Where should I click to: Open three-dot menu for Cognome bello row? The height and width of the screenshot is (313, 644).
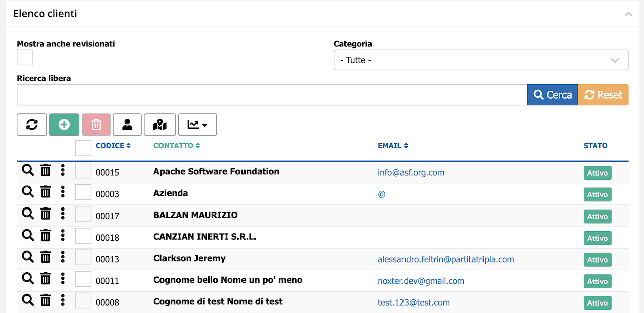63,278
